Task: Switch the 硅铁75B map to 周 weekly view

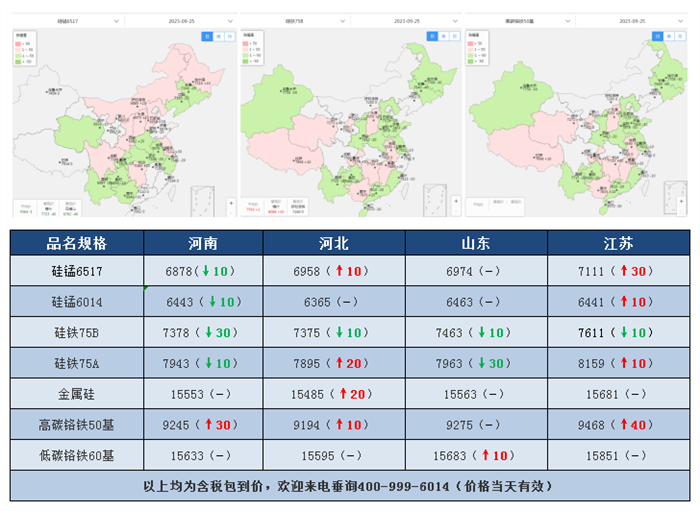Action: tap(444, 35)
